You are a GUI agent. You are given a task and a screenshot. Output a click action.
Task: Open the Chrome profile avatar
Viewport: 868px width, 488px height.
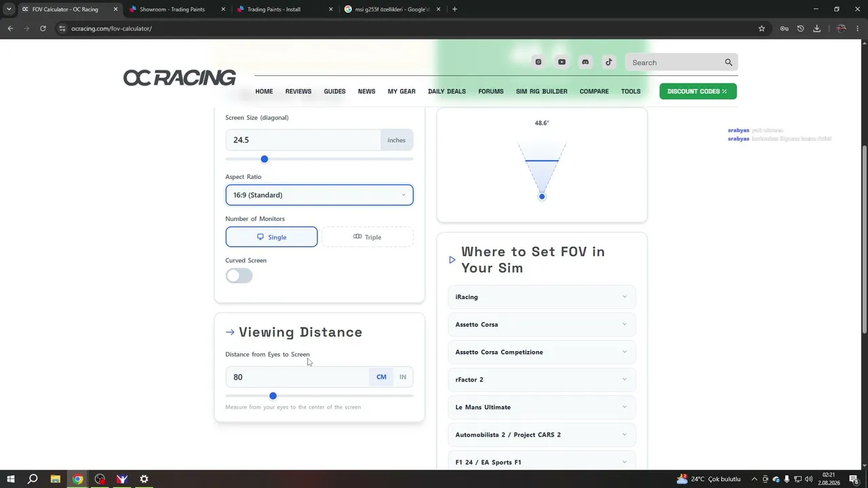(842, 28)
